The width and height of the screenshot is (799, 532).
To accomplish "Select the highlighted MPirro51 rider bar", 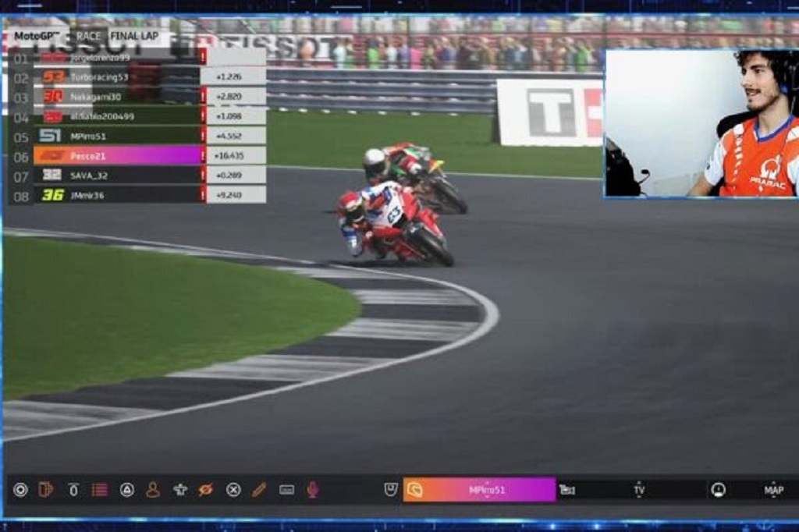I will click(479, 490).
